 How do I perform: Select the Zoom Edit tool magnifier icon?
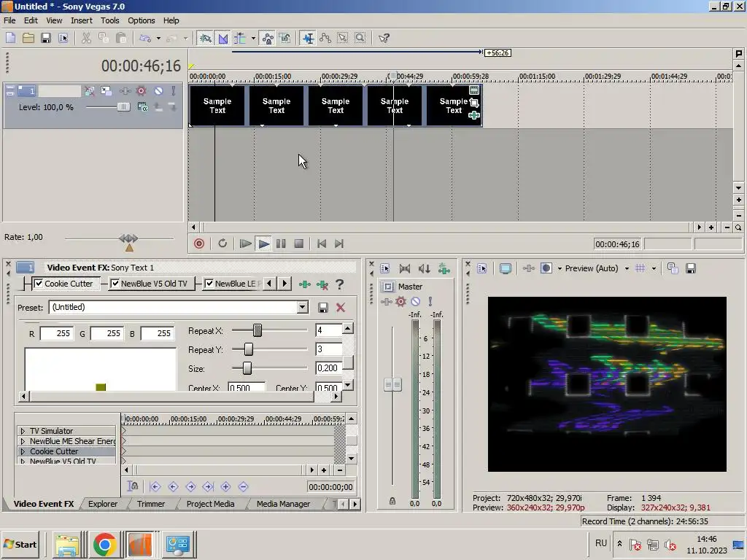click(x=360, y=38)
